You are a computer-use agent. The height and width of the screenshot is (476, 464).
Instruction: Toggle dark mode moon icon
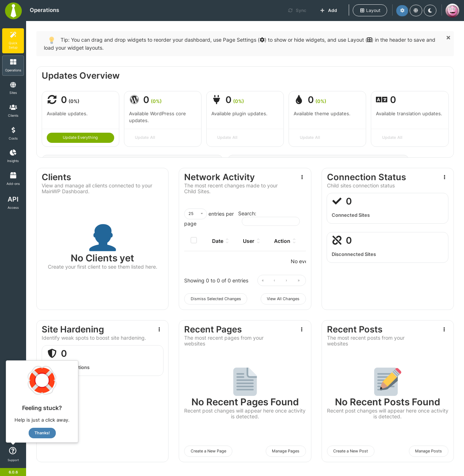[x=430, y=11]
